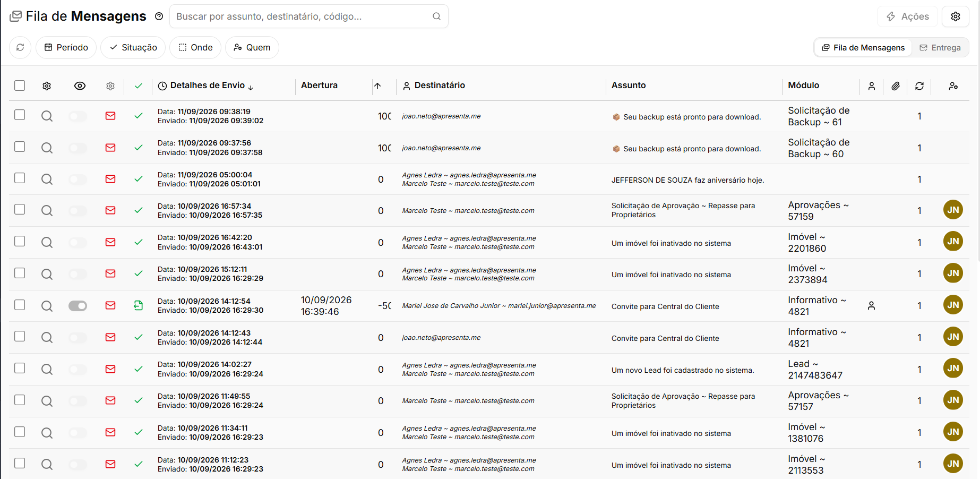
Task: Click the first gear column header icon
Action: coord(47,86)
